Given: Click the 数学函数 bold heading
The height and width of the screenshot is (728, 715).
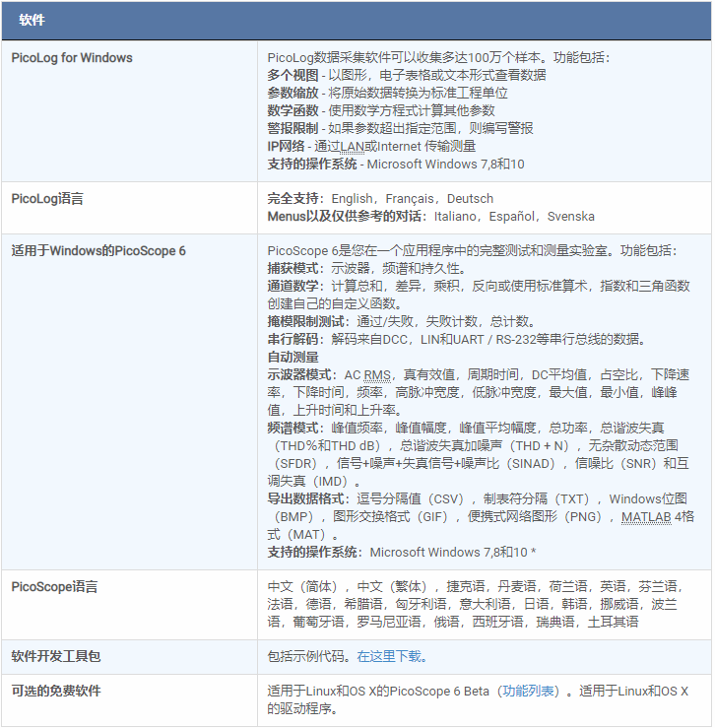Looking at the screenshot, I should (x=292, y=110).
